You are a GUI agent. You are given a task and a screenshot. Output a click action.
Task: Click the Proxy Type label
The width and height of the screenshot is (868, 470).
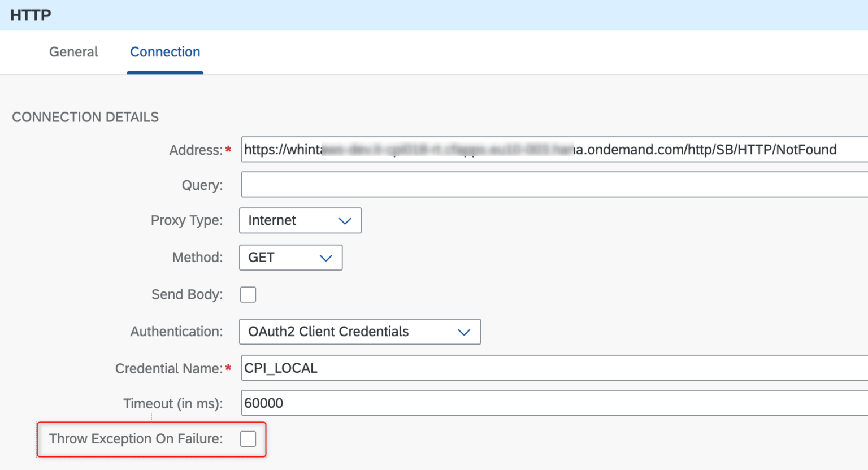pos(186,220)
